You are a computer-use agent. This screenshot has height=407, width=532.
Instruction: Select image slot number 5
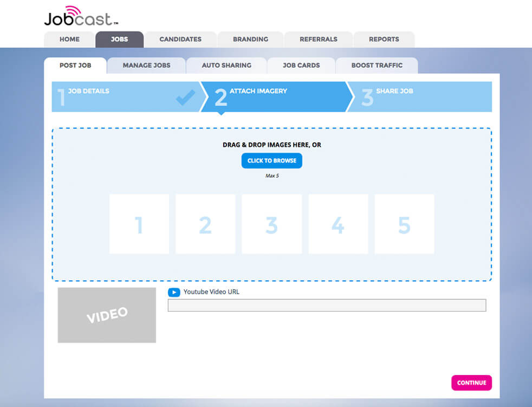[404, 224]
